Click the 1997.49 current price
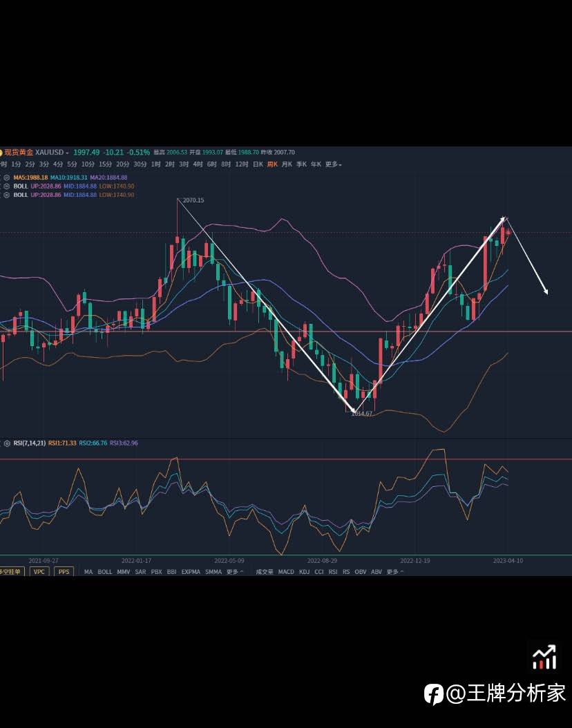 click(86, 152)
